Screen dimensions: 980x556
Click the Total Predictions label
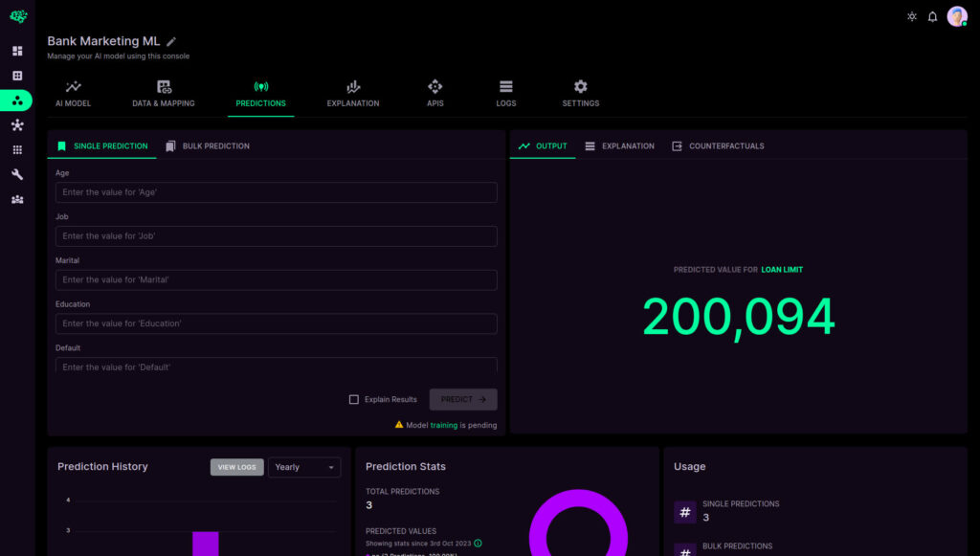tap(403, 492)
